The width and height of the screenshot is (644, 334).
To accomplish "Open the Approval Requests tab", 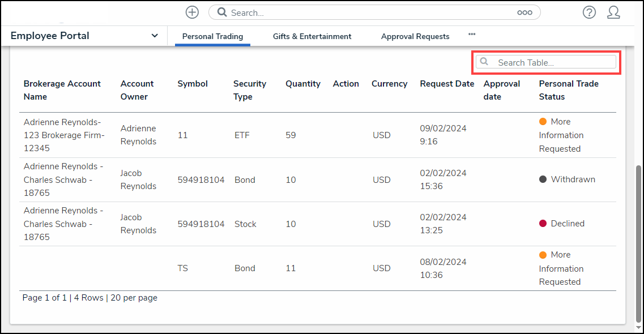I will [415, 36].
